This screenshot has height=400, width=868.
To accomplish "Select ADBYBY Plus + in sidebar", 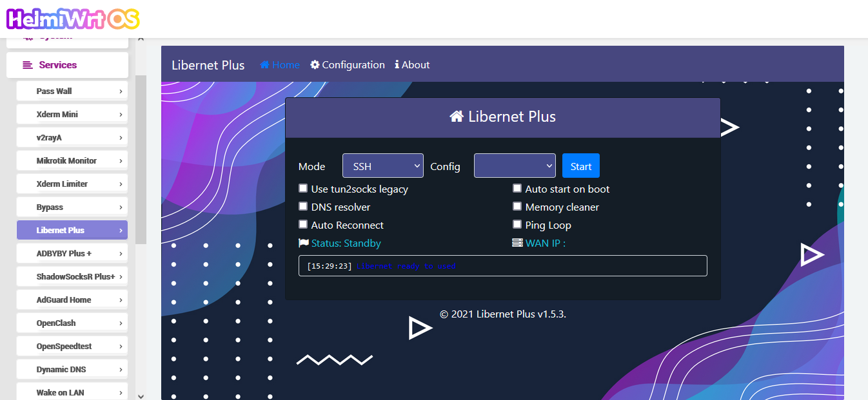I will pos(72,253).
